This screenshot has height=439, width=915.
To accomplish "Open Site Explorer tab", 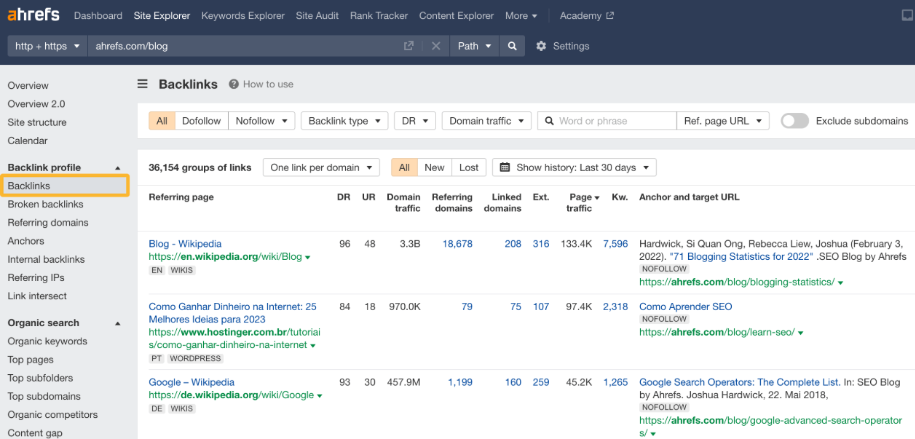I will (162, 16).
